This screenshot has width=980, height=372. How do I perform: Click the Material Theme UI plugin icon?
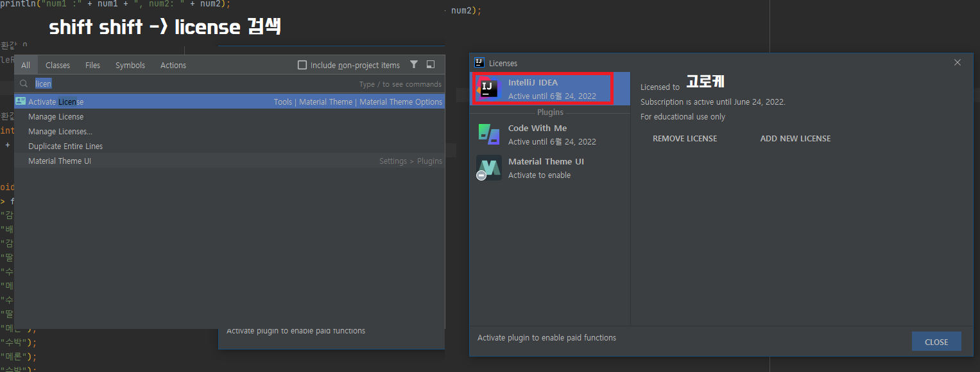click(488, 168)
